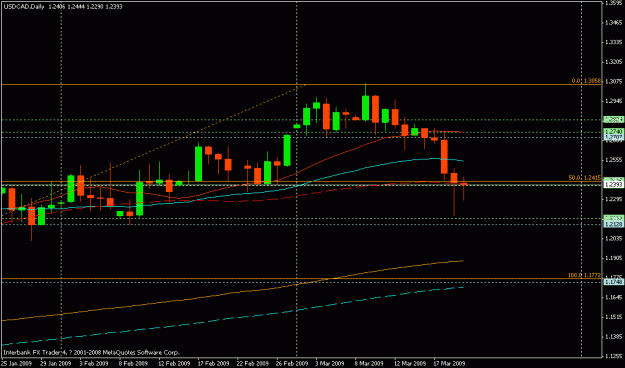Click the 1.3075 price scale value

pos(614,81)
